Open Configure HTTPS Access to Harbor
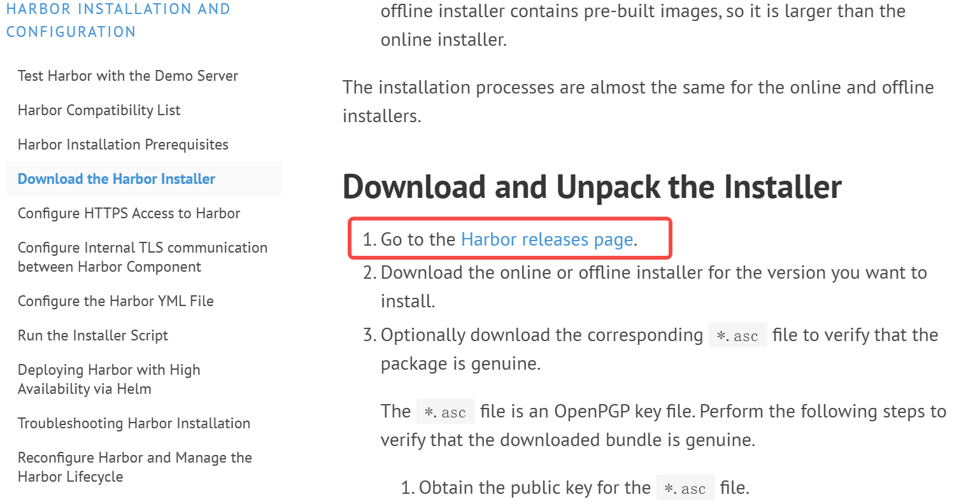980x504 pixels. (129, 213)
